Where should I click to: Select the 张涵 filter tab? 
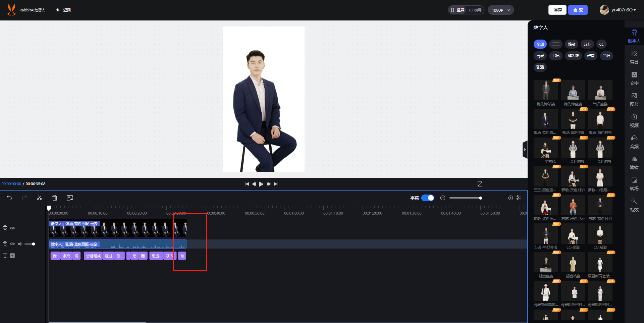[540, 67]
